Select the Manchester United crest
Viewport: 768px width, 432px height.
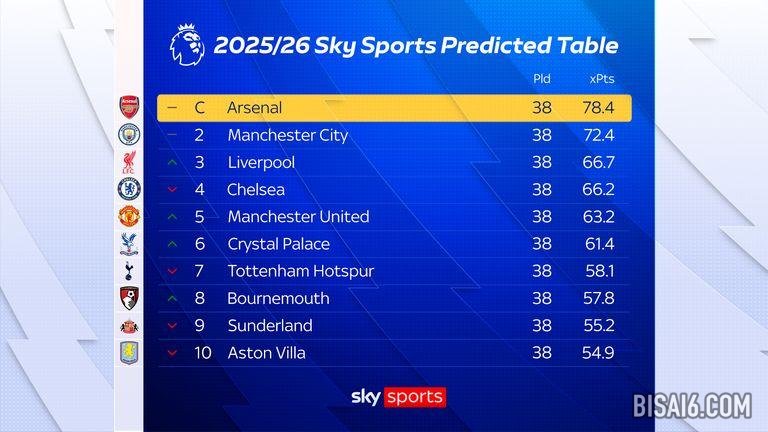(x=129, y=216)
